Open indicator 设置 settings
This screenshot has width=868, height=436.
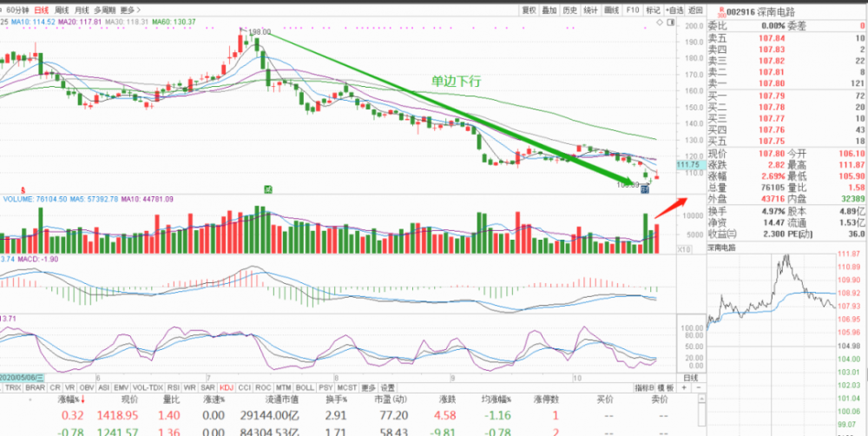tap(388, 388)
